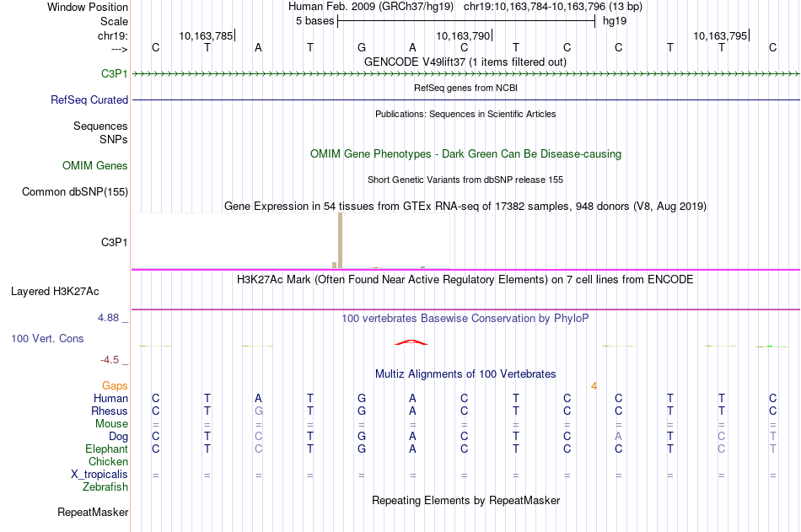Select the RefSeq Curated track label
The width and height of the screenshot is (801, 532).
[89, 99]
